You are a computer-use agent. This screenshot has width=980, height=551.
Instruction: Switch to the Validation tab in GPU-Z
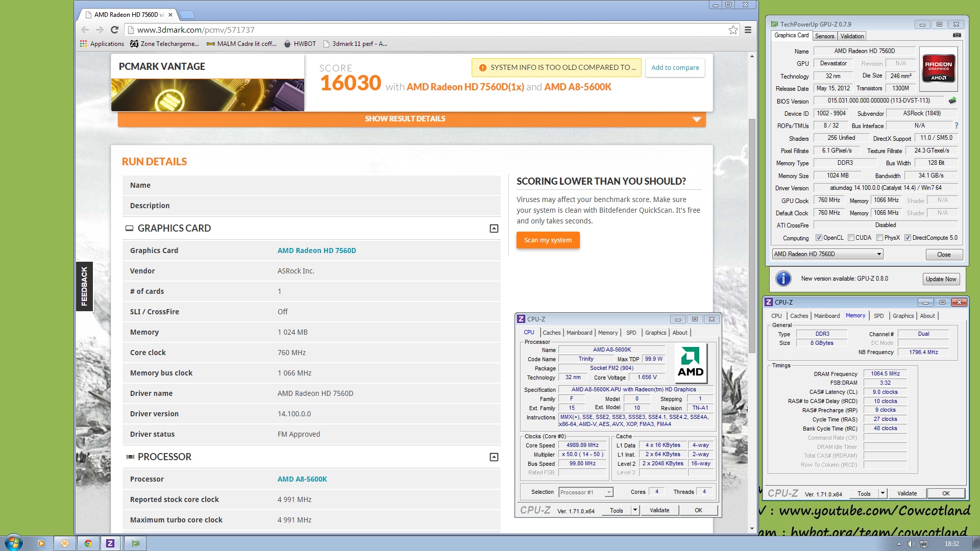coord(852,36)
